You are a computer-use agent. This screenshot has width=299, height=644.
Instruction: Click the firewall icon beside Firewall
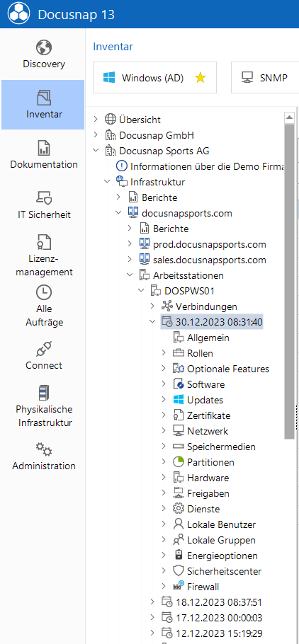click(179, 587)
